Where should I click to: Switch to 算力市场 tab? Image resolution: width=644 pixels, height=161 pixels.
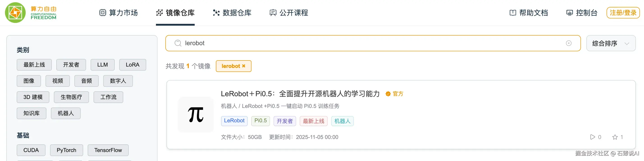tap(118, 13)
